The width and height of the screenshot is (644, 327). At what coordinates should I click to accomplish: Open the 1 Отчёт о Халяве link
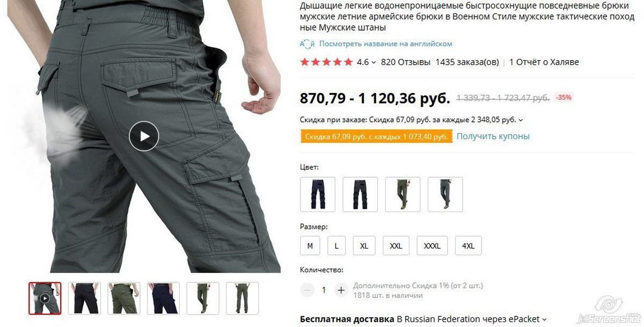coord(544,62)
